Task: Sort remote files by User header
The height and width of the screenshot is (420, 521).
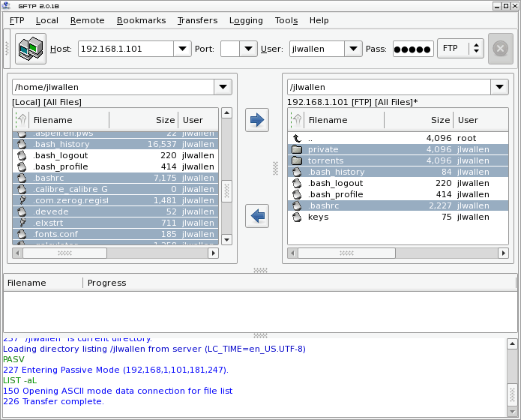Action: pos(481,120)
